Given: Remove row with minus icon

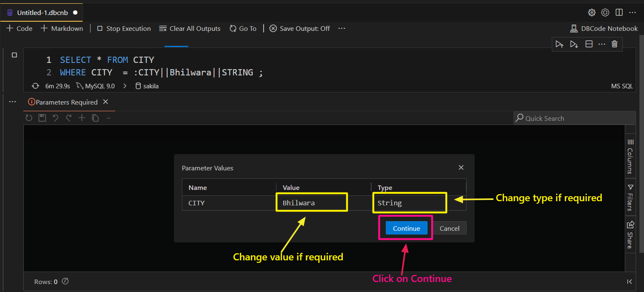Looking at the screenshot, I should 108,118.
